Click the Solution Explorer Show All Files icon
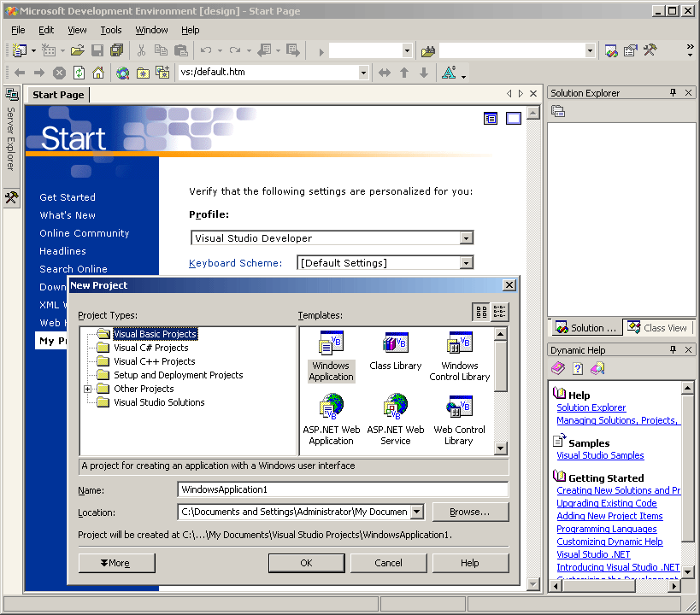700x615 pixels. (558, 111)
